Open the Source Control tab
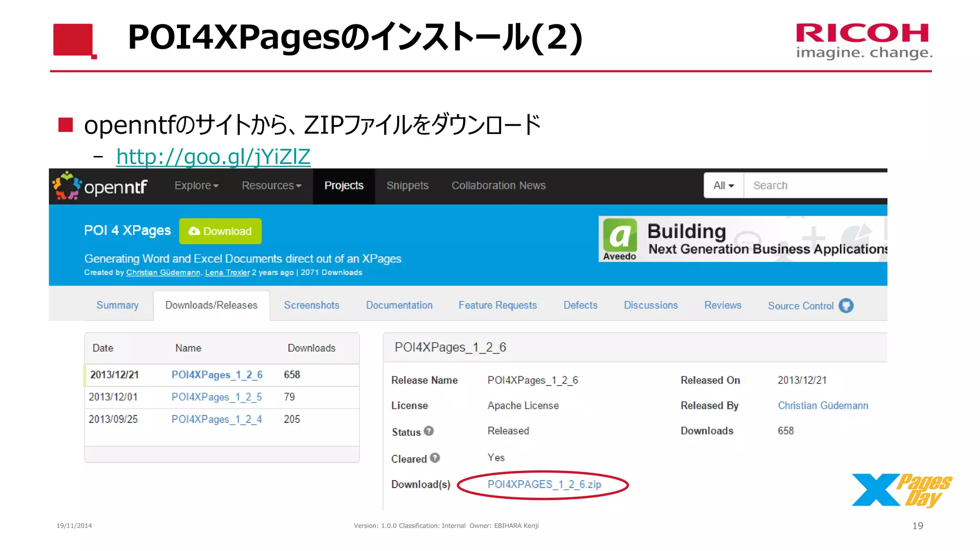 (801, 306)
